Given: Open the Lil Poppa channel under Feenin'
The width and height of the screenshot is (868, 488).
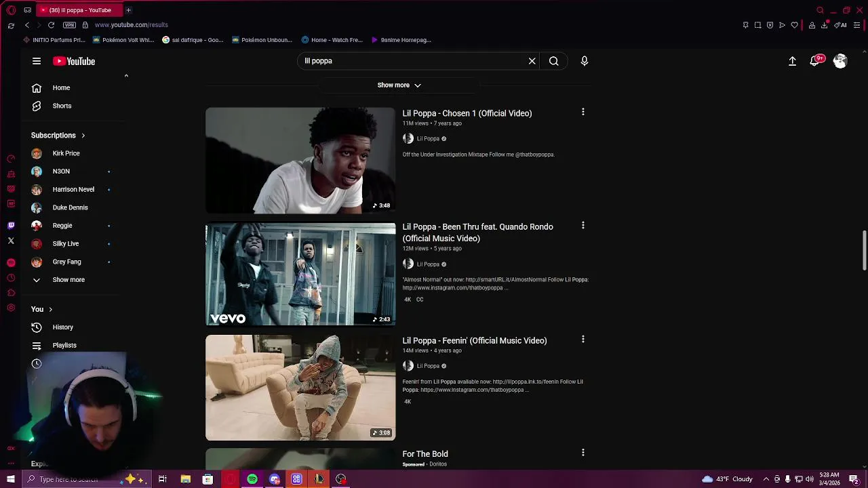Looking at the screenshot, I should (428, 366).
